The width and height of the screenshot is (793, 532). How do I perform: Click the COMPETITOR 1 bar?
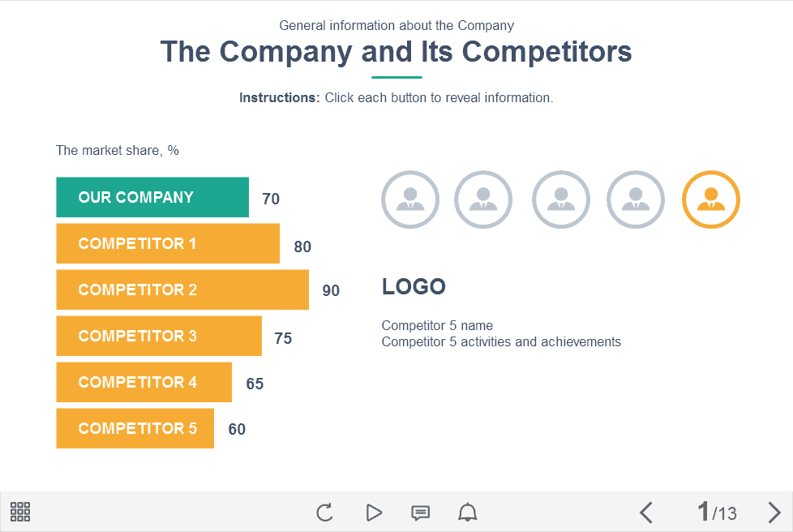[167, 243]
